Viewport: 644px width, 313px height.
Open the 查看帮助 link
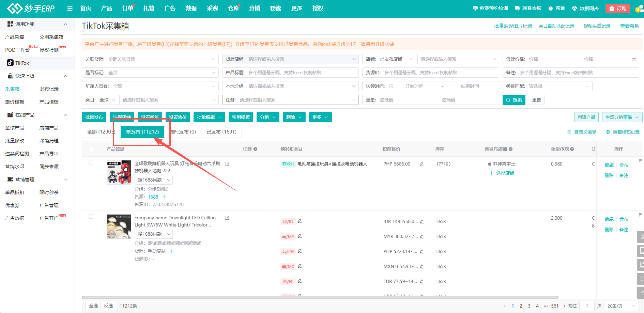tap(629, 26)
